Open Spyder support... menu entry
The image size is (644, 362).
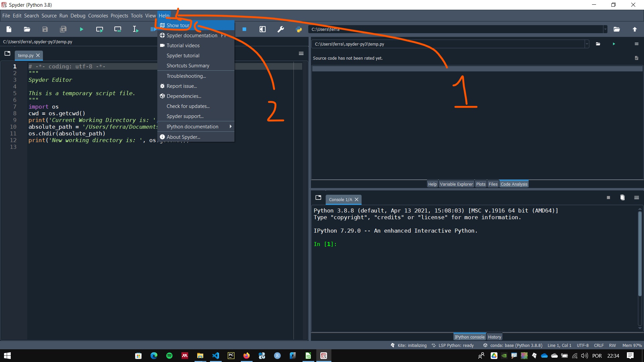point(196,116)
